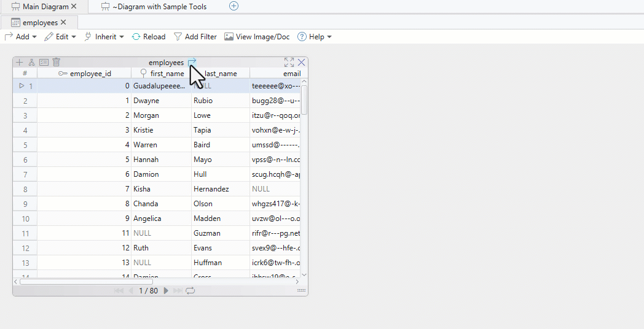Screen dimensions: 644x329
Task: Select the teeeeee@xo email cell
Action: (275, 86)
